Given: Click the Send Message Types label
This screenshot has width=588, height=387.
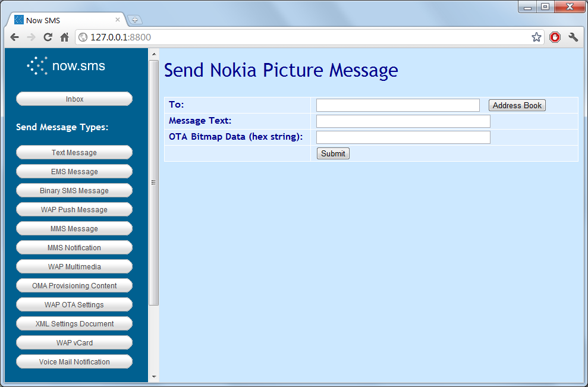Looking at the screenshot, I should tap(62, 127).
